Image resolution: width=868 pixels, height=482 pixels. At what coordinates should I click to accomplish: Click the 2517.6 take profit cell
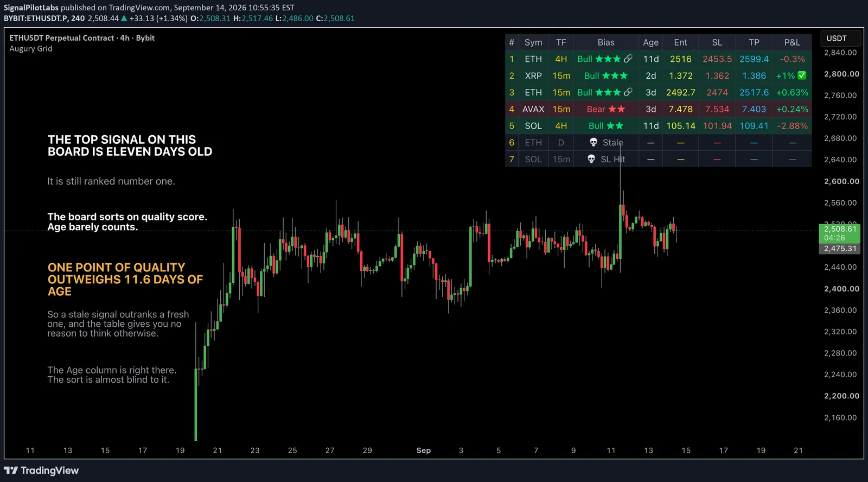pos(754,93)
